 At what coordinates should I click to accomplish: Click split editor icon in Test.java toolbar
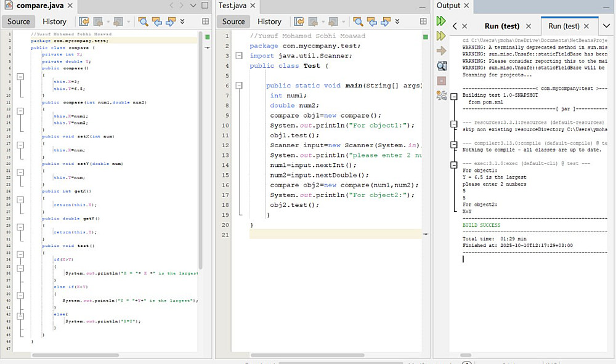(424, 22)
